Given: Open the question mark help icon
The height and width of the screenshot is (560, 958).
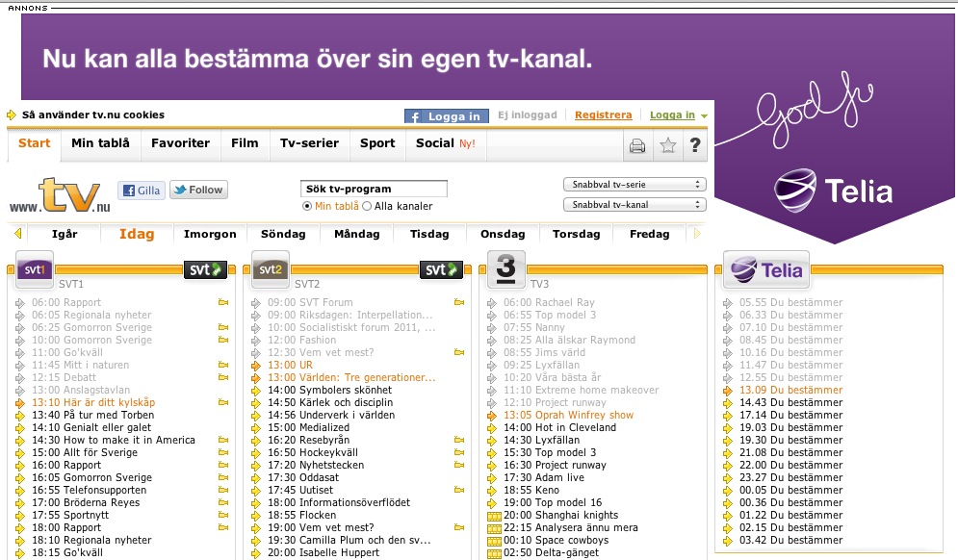Looking at the screenshot, I should 695,145.
